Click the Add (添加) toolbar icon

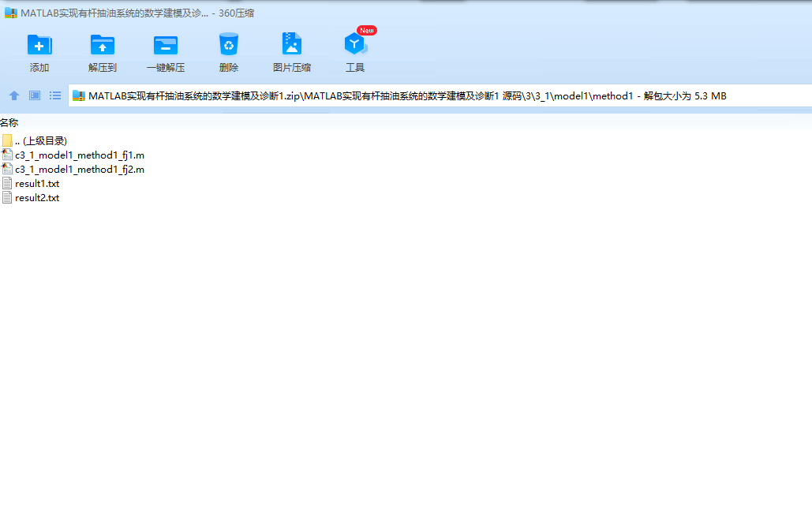[39, 45]
